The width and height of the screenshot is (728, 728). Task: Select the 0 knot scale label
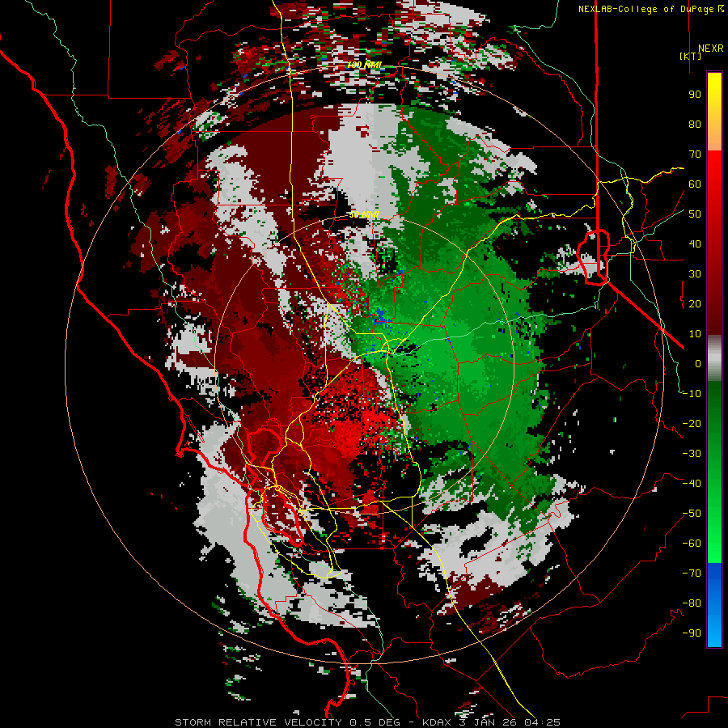click(698, 364)
